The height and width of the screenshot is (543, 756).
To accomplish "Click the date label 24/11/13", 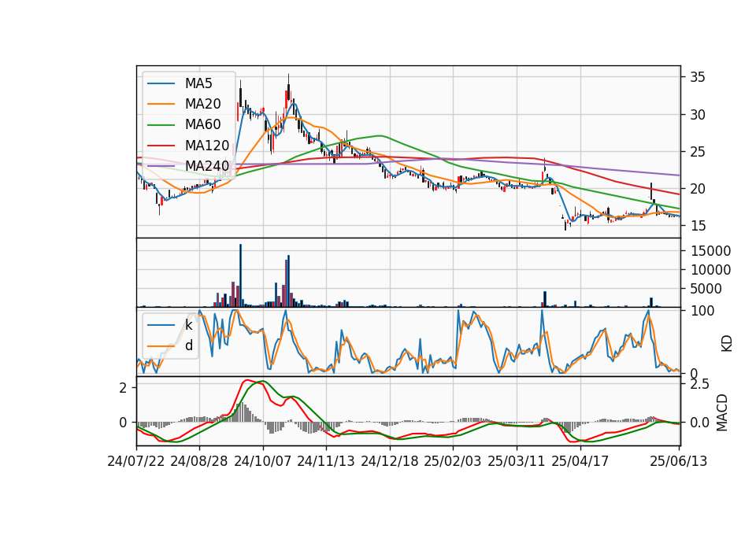I will tap(326, 461).
